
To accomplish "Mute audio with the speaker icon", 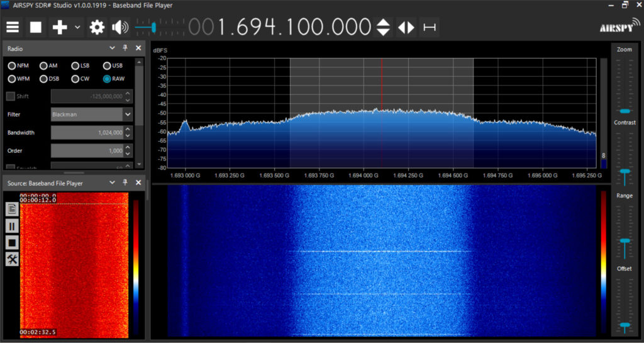I will pos(119,27).
